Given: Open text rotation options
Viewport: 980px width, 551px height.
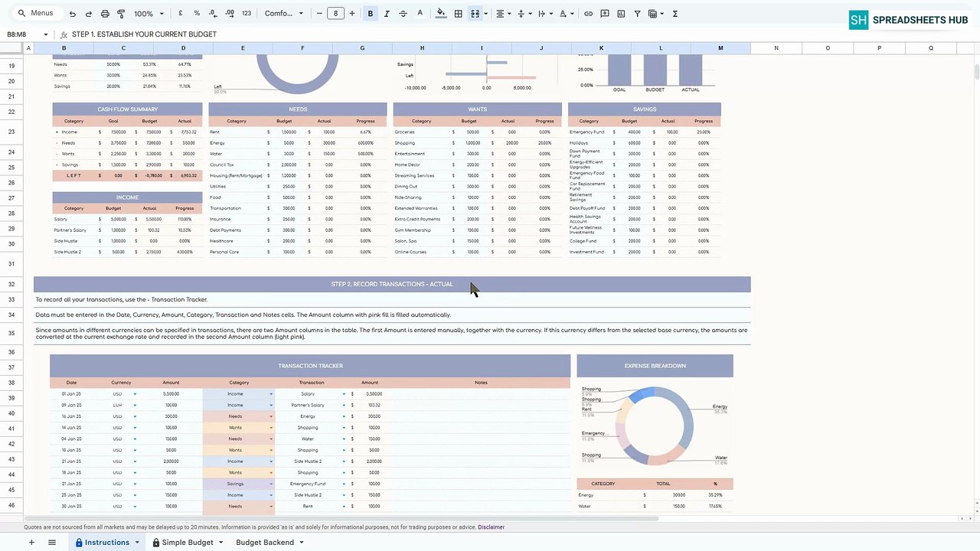Looking at the screenshot, I should [x=565, y=14].
